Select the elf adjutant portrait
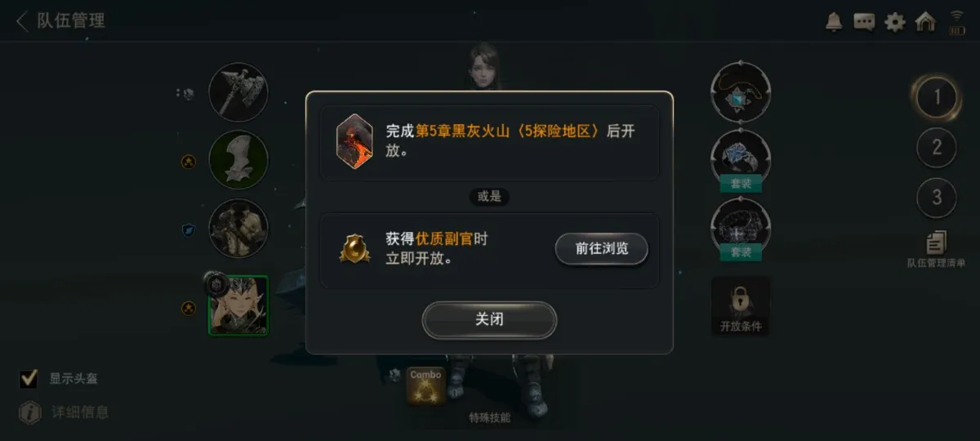The width and height of the screenshot is (980, 441). [x=238, y=305]
